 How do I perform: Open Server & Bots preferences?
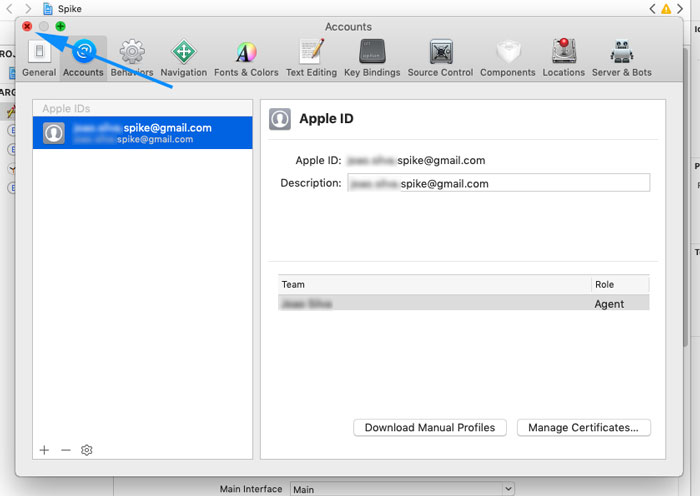(x=621, y=58)
